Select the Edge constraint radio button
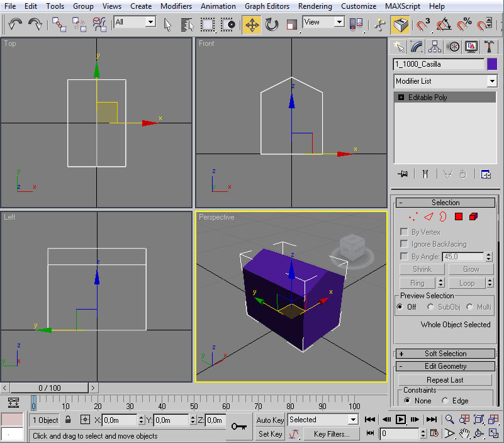 pos(445,401)
